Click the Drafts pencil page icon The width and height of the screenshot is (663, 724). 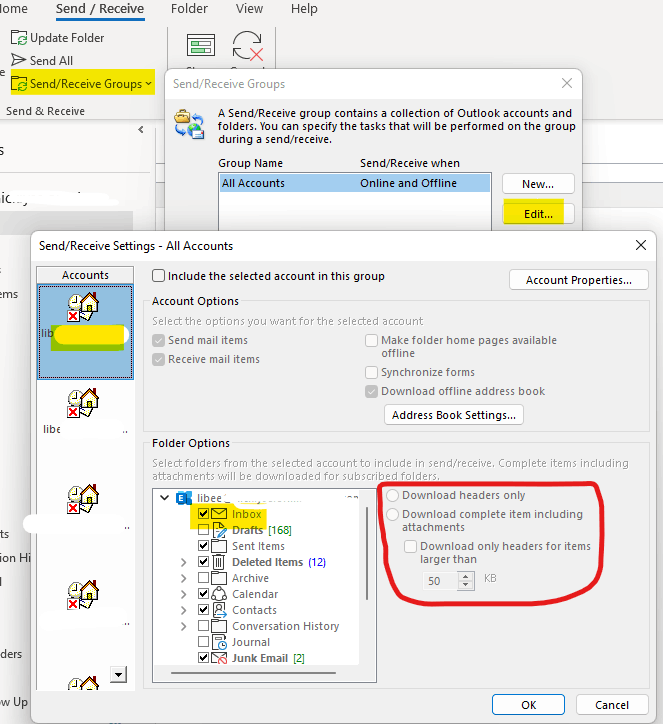point(219,530)
